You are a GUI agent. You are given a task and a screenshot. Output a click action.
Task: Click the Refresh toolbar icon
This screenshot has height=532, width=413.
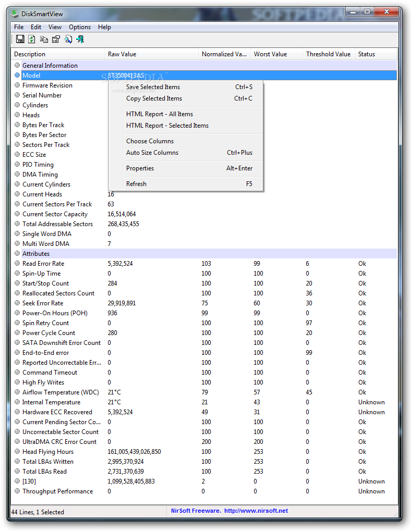(32, 40)
